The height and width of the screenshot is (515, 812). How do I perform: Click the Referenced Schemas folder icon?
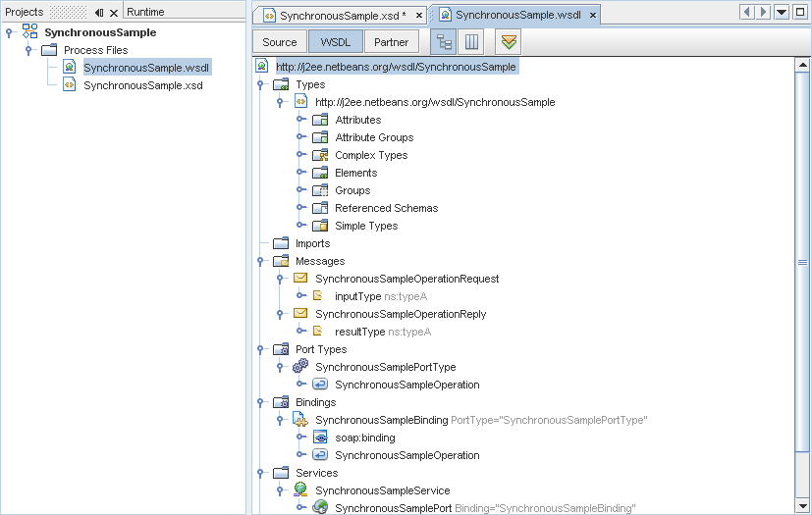320,208
